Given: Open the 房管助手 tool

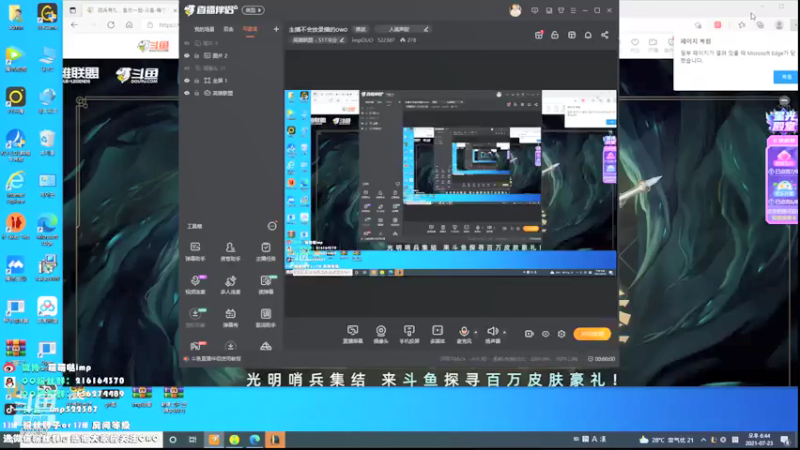Looking at the screenshot, I should (230, 252).
